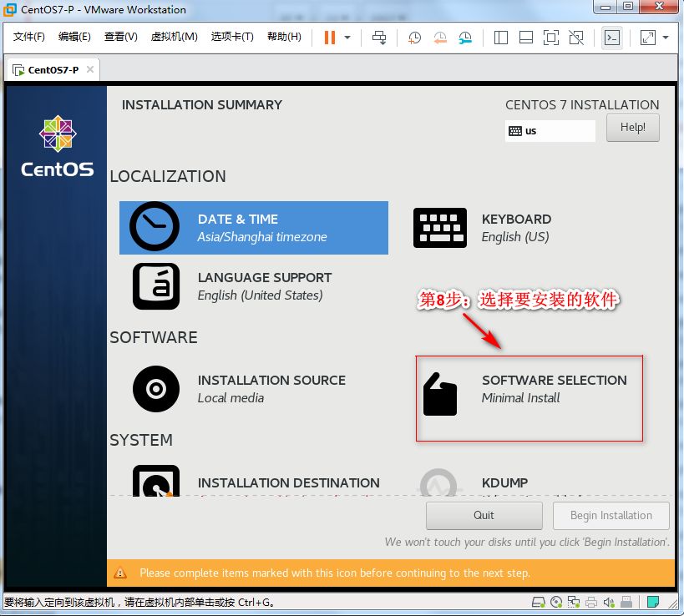The image size is (684, 616).
Task: Open the suspend button dropdown arrow
Action: click(x=346, y=38)
